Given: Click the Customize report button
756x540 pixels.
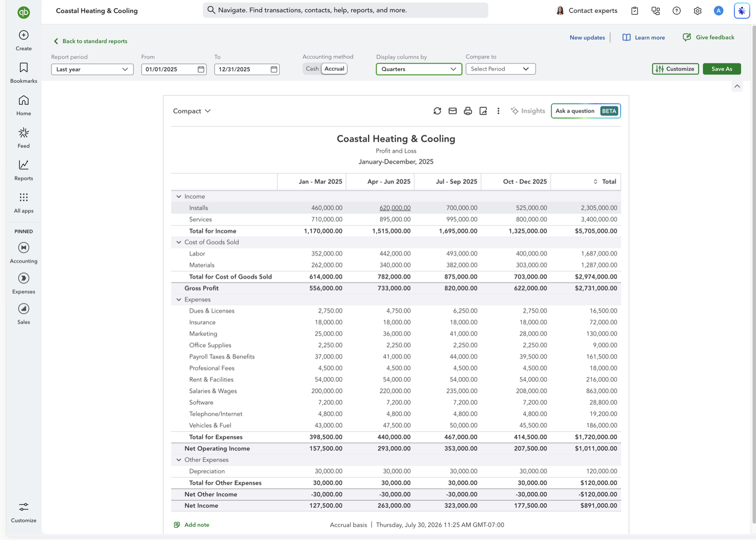Looking at the screenshot, I should (675, 69).
